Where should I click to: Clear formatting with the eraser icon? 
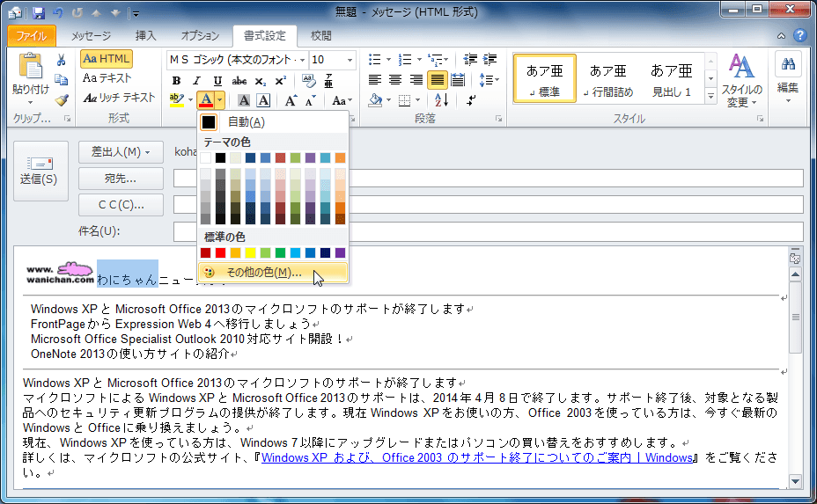click(x=308, y=81)
